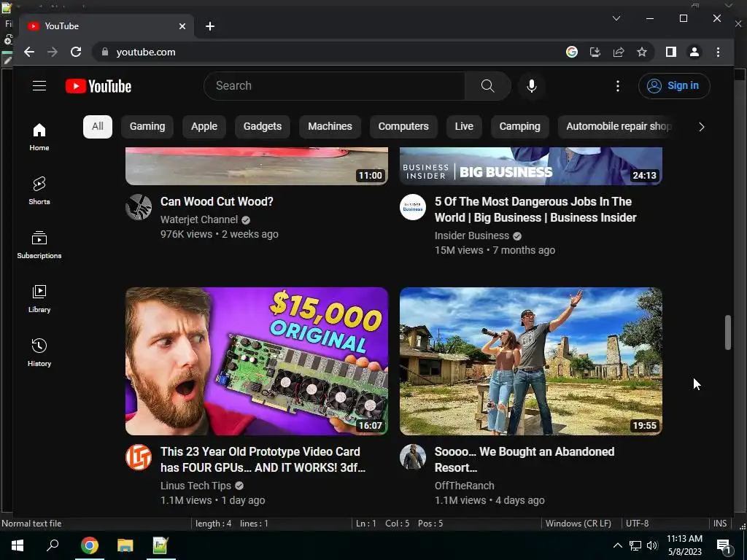Go to Home in sidebar

click(39, 137)
